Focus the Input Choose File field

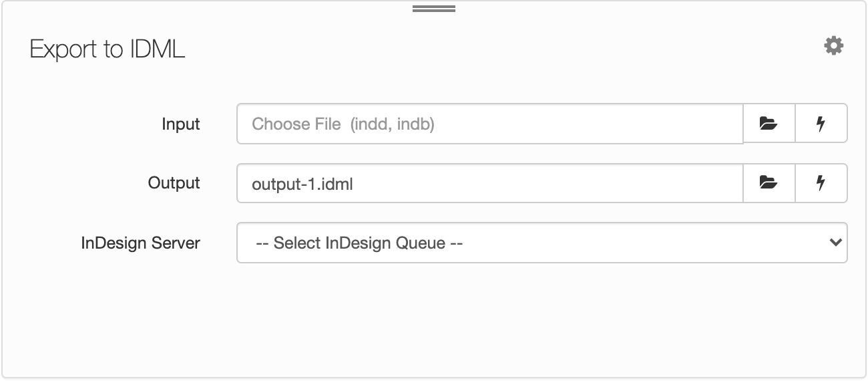(x=490, y=124)
